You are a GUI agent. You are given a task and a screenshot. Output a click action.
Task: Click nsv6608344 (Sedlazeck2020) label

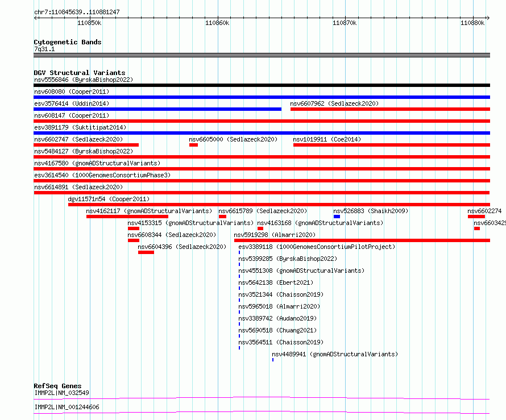click(x=172, y=235)
